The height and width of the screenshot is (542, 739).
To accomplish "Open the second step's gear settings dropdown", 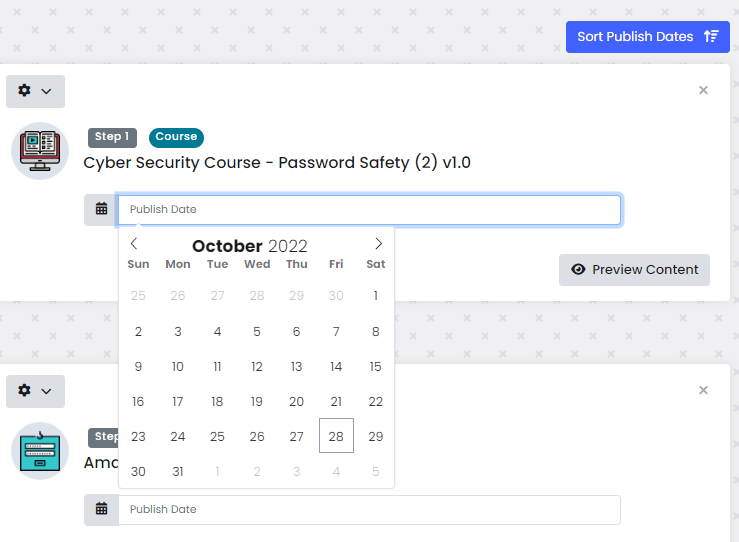I will coord(35,391).
